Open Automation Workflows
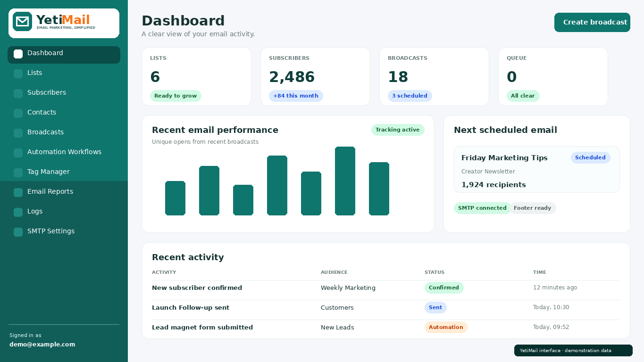Viewport: 644px width, 362px height. [64, 153]
